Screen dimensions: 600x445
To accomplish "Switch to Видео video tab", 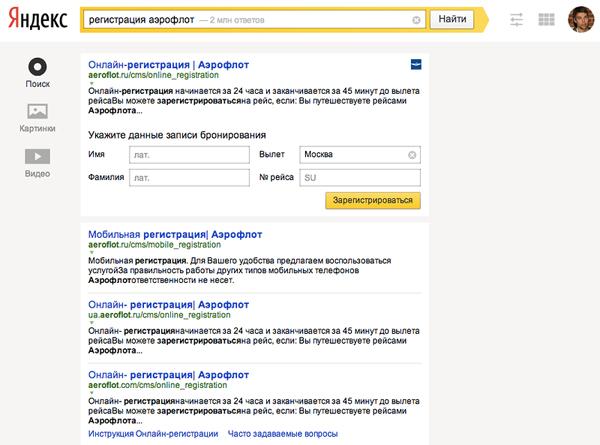I will [x=37, y=161].
